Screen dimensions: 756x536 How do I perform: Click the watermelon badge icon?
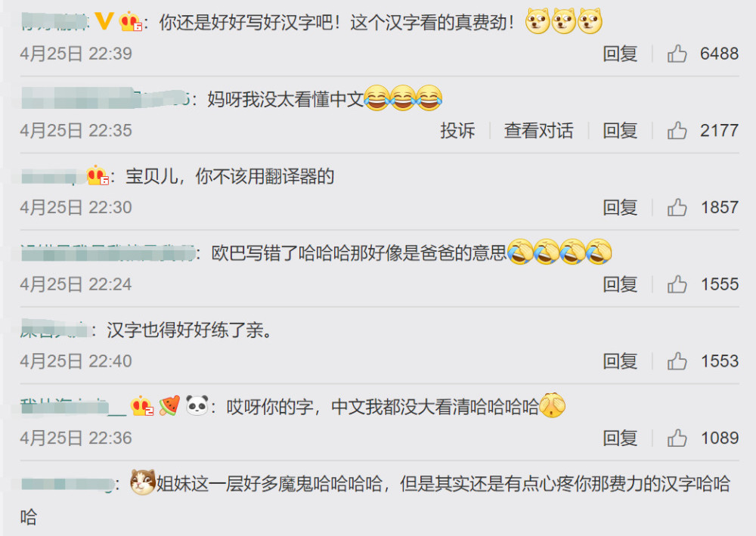pyautogui.click(x=169, y=405)
